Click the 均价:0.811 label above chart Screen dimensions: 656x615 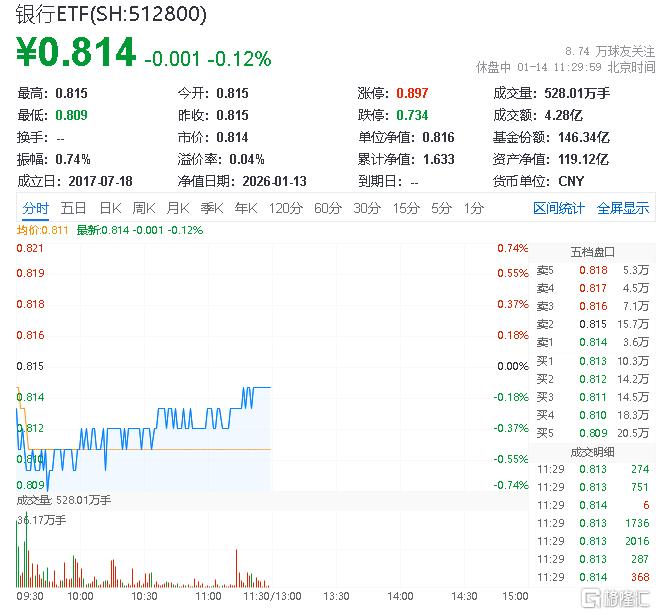tap(42, 230)
